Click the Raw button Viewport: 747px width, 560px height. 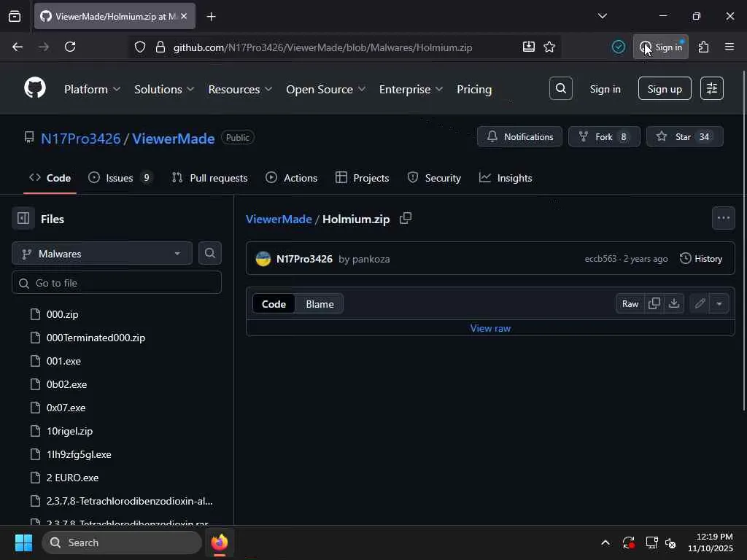(x=630, y=303)
